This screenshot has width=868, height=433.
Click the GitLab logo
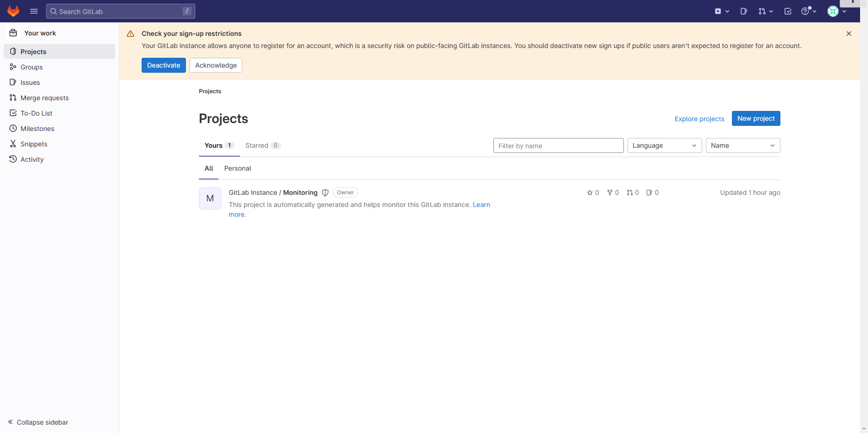click(13, 11)
